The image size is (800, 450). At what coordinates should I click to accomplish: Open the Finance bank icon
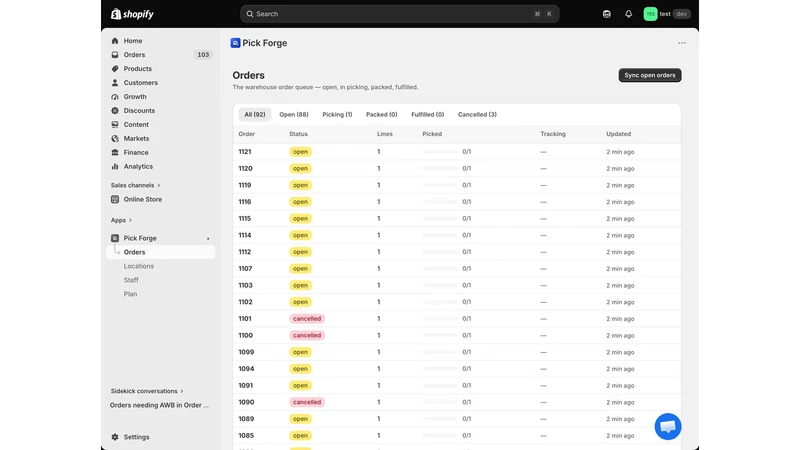(x=115, y=152)
